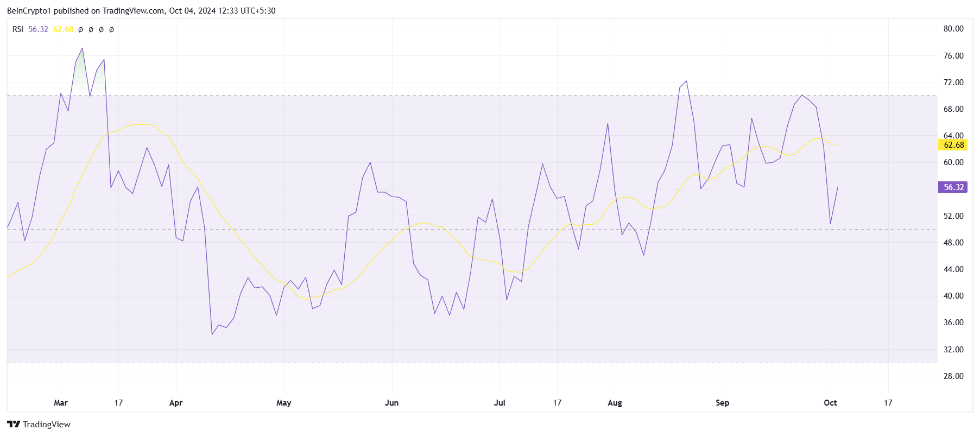This screenshot has width=980, height=436.
Task: Click the publication header text by BeInCrypto1
Action: click(141, 11)
